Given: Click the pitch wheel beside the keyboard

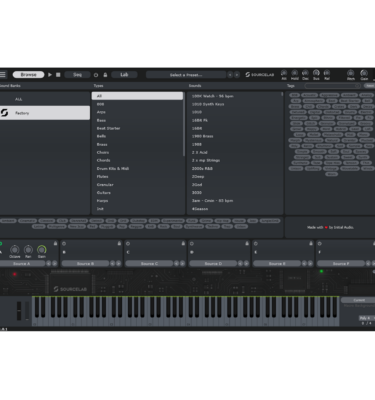Looking at the screenshot, I should 19,311.
